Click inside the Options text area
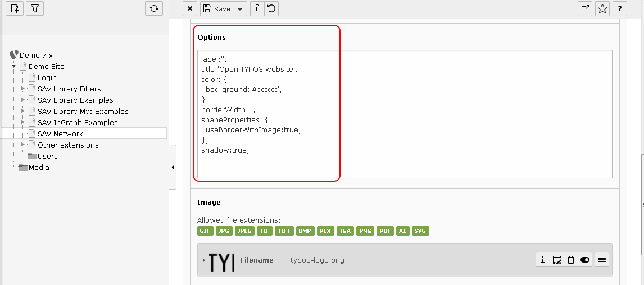644x285 pixels. click(x=405, y=114)
